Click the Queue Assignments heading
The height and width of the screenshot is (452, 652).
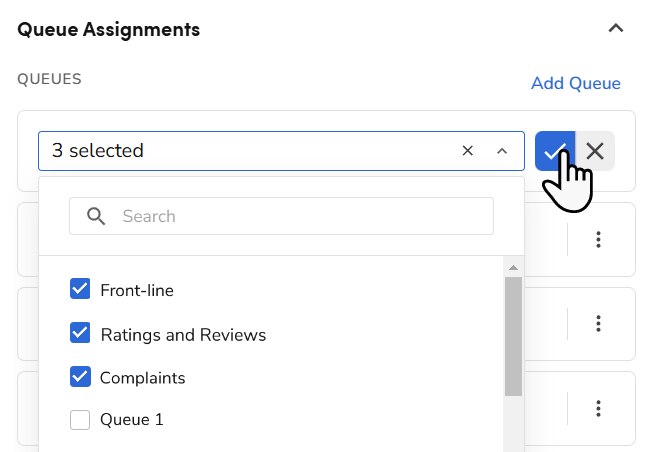[x=109, y=30]
